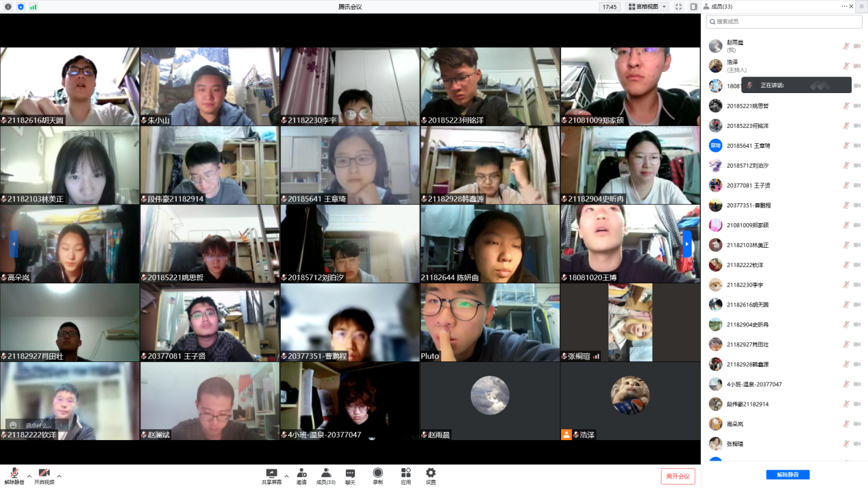The image size is (868, 488).
Task: Click the blue security shield icon
Action: point(21,7)
